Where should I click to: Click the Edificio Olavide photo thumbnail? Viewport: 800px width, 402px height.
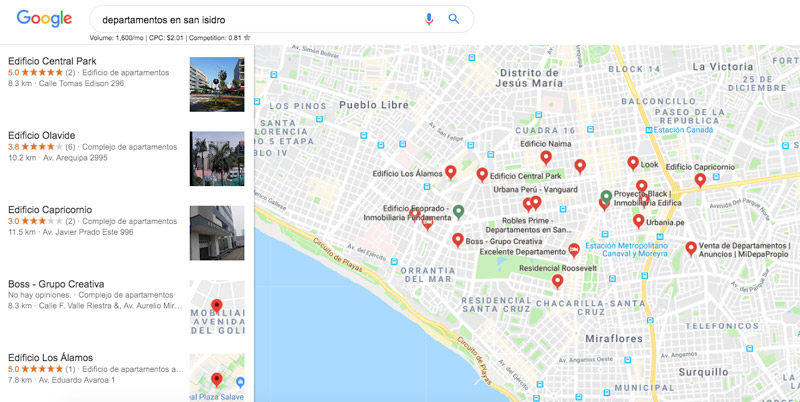pyautogui.click(x=217, y=159)
